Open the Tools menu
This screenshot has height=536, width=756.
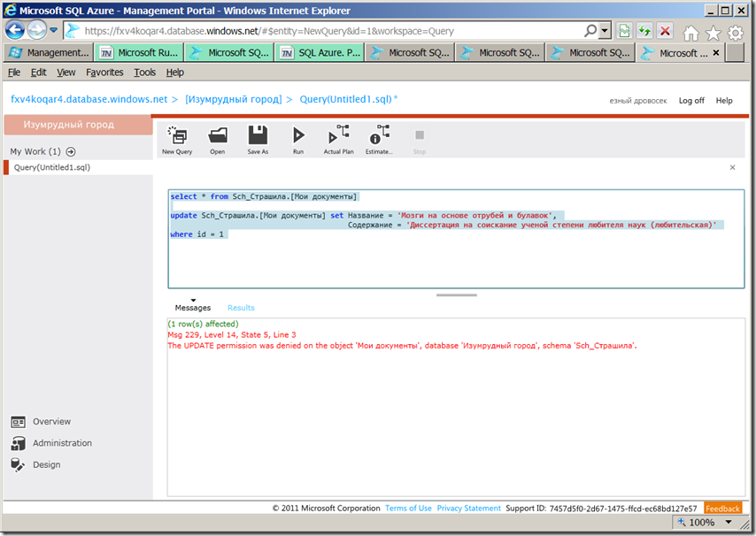point(144,73)
